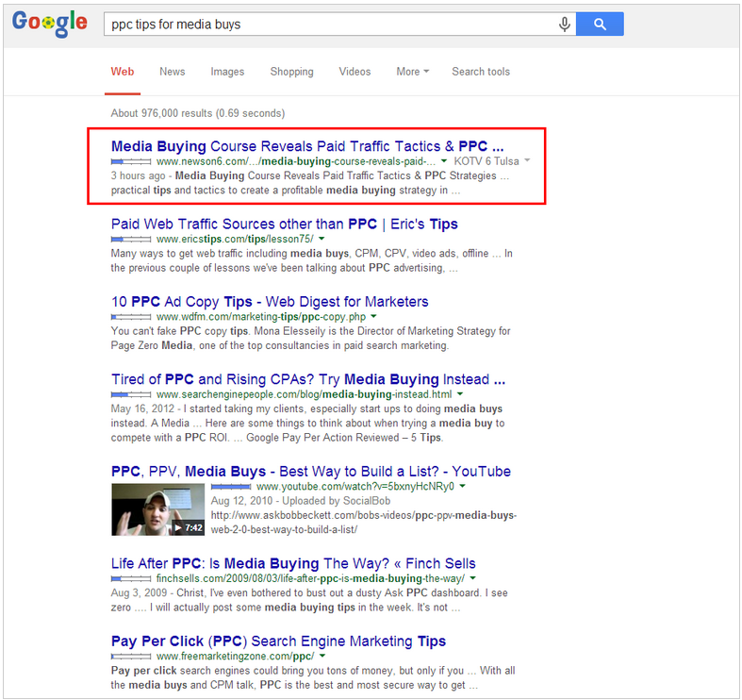Image resolution: width=742 pixels, height=700 pixels.
Task: Switch to the News tab
Action: click(x=173, y=72)
